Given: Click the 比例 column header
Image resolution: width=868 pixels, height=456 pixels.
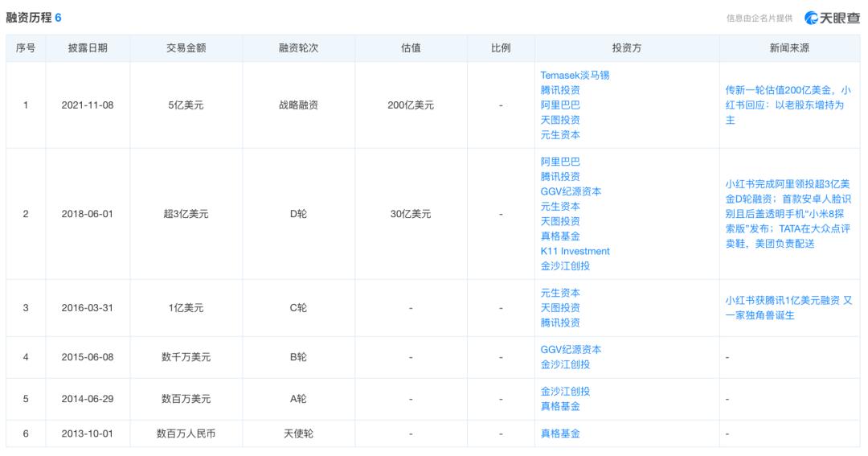Looking at the screenshot, I should pos(501,48).
